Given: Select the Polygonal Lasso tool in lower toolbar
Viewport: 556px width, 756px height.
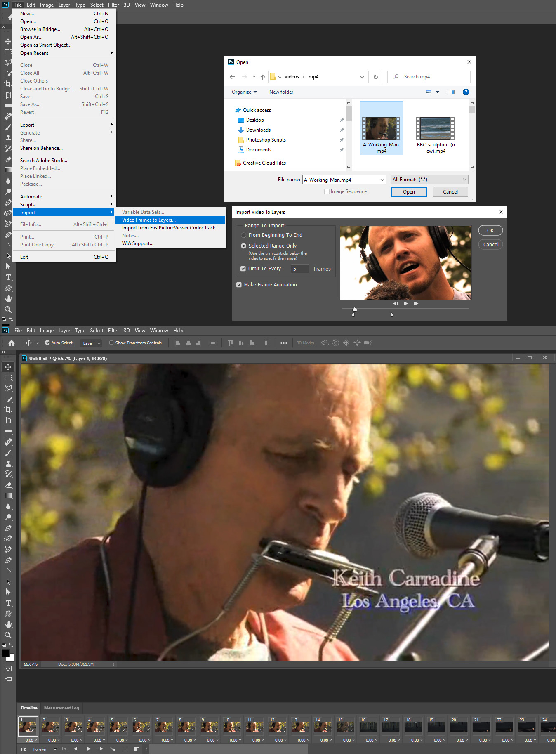Looking at the screenshot, I should tap(8, 388).
